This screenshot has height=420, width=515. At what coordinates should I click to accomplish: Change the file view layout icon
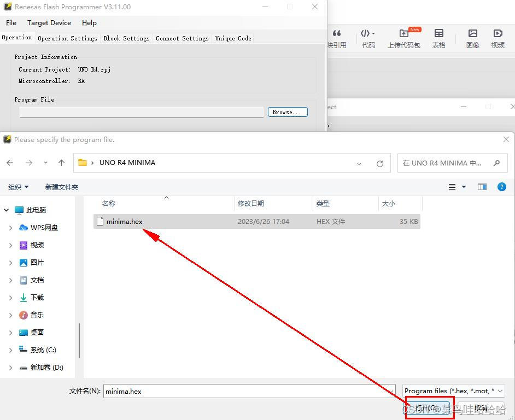tap(452, 187)
